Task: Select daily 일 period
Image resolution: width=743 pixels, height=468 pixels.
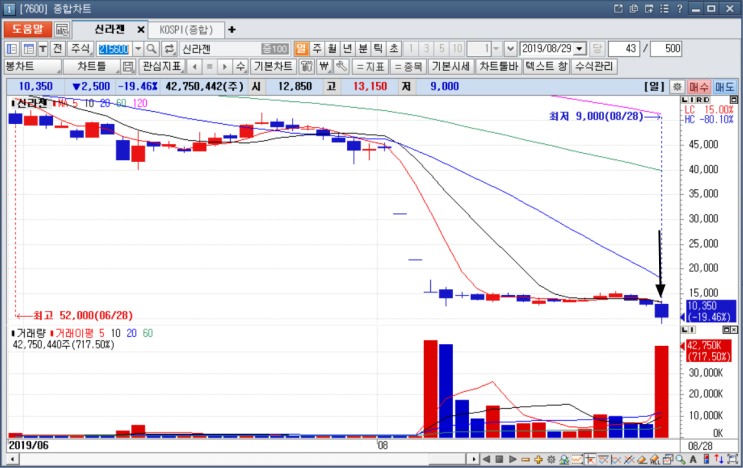Action: click(301, 49)
